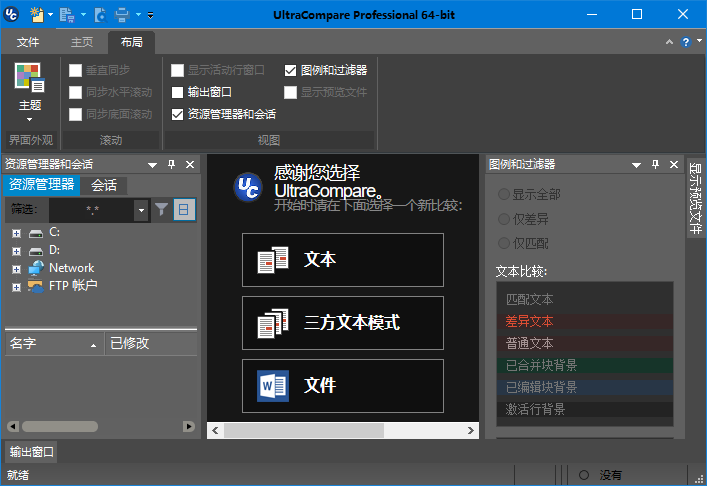
Task: Close the 图例和过滤器 panel
Action: 674,165
